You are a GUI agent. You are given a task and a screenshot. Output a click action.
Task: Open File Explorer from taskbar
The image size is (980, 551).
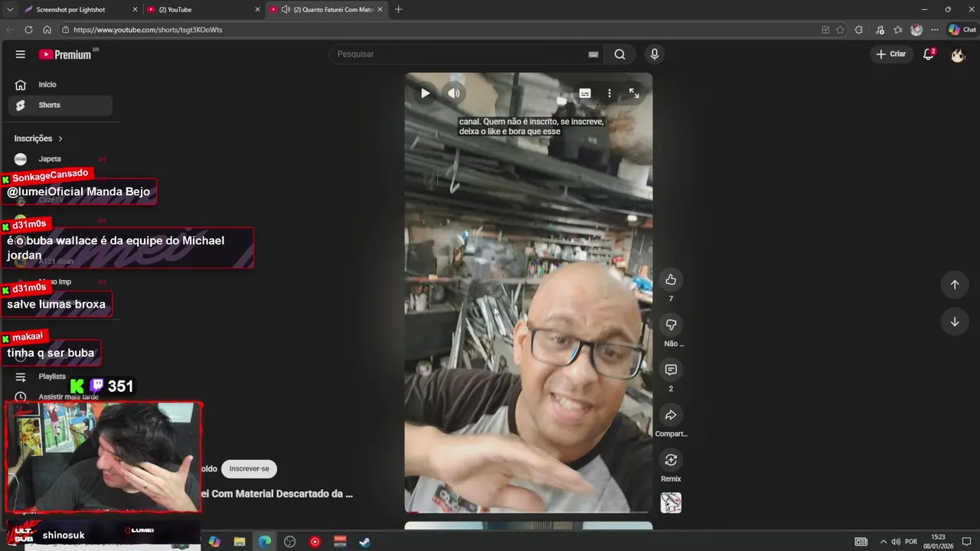[x=239, y=542]
